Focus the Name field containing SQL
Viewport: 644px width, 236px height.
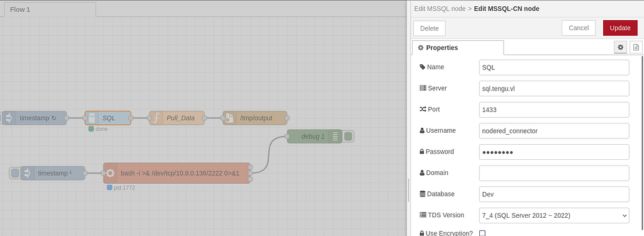(x=554, y=67)
